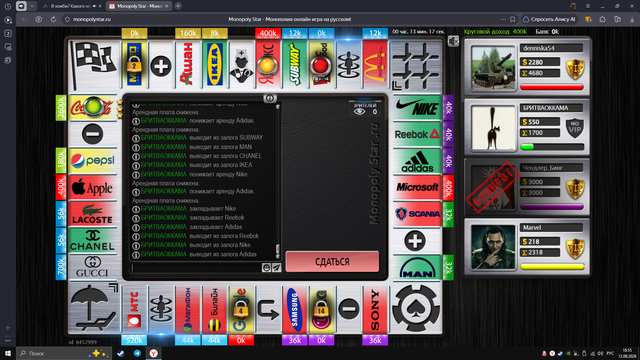640x360 pixels.
Task: Select the Scania property cell
Action: point(417,214)
